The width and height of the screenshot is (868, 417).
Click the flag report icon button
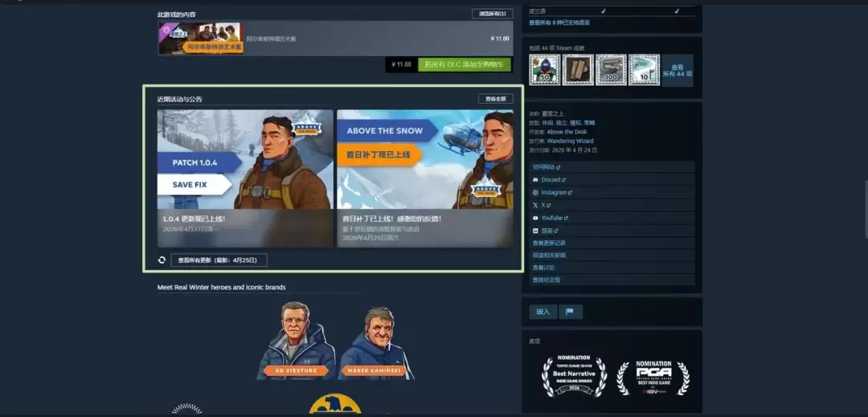570,312
